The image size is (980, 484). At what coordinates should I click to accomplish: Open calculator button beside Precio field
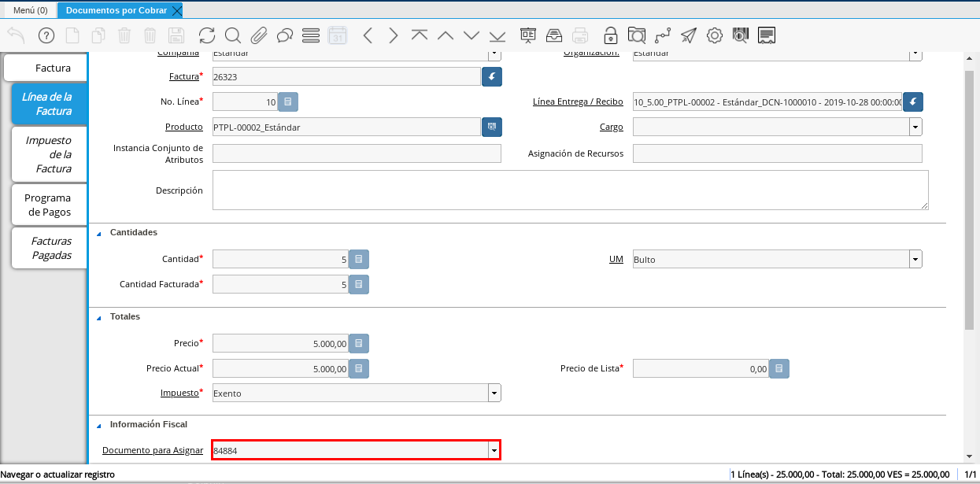358,343
